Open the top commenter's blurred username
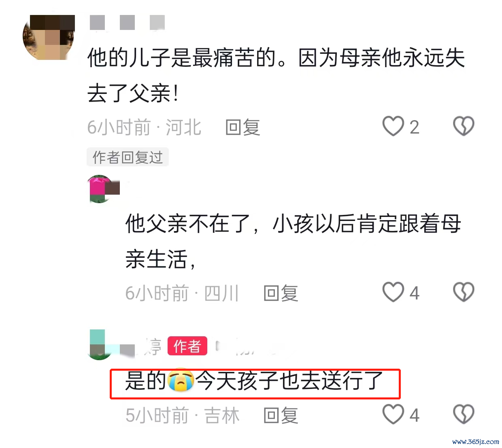The image size is (502, 448). pyautogui.click(x=127, y=22)
